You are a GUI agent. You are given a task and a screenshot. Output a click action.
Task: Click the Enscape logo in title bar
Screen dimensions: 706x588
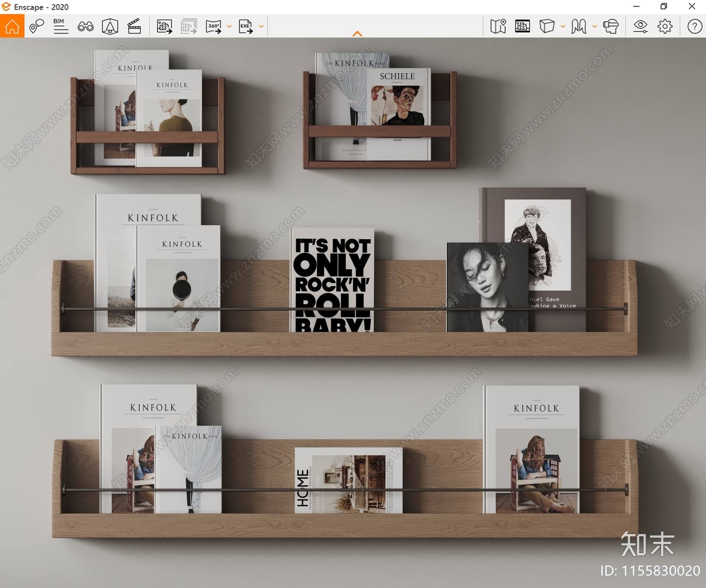pos(6,7)
